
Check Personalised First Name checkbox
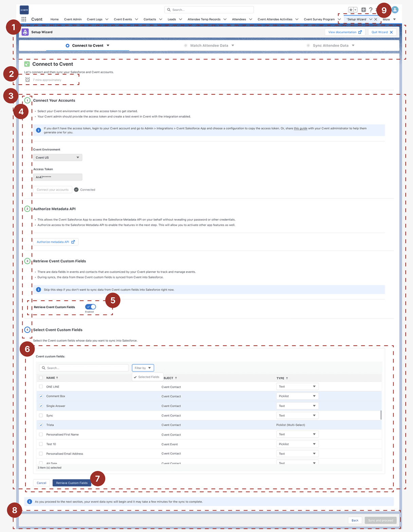point(41,434)
